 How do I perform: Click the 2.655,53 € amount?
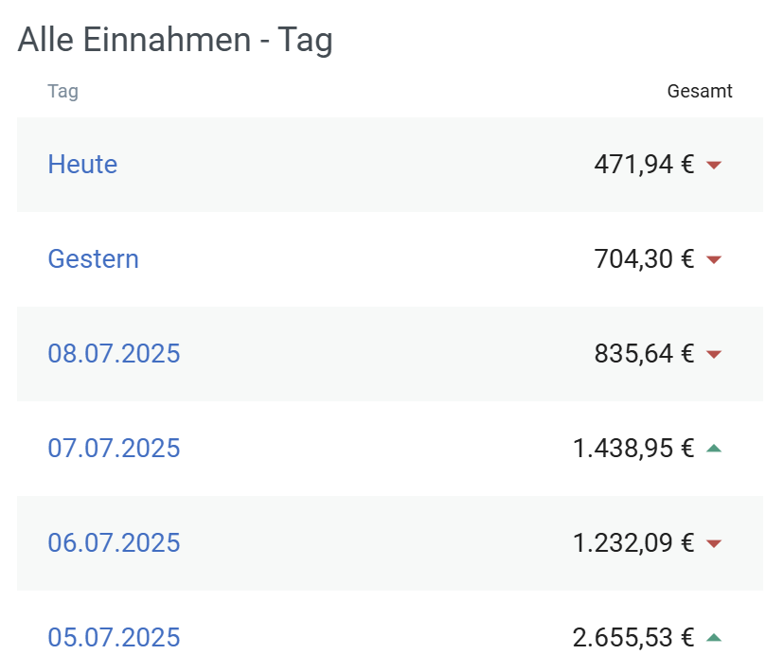pyautogui.click(x=633, y=638)
